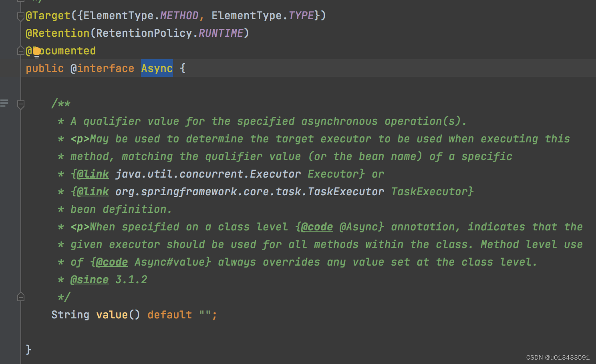Click the 'bean definition.' comment text

pos(122,209)
